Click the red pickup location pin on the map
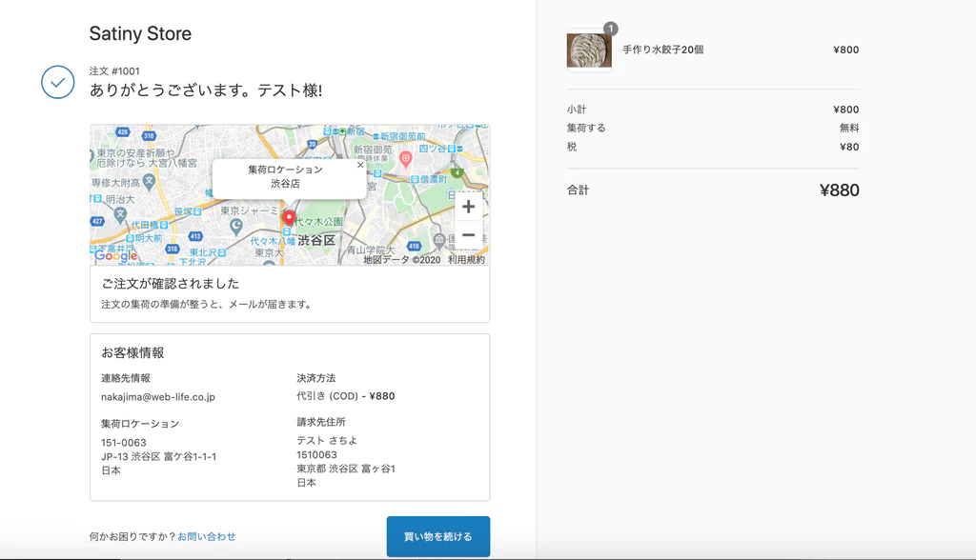 pos(288,216)
